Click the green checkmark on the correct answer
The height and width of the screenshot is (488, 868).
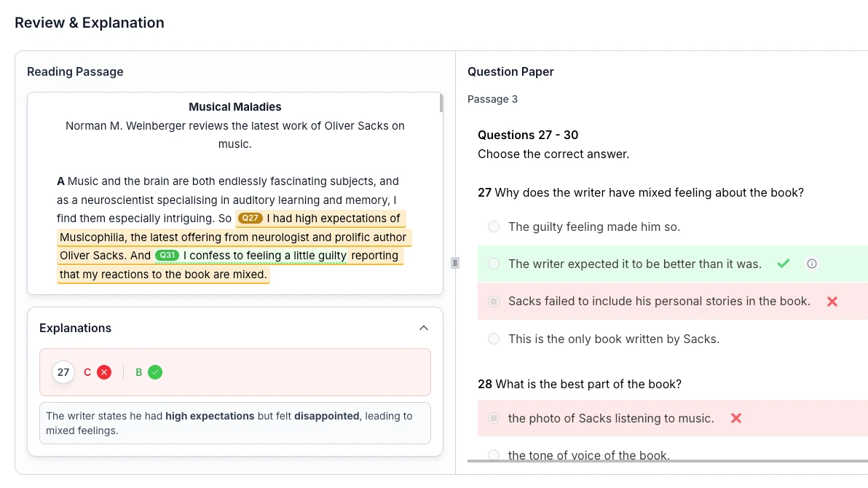pyautogui.click(x=784, y=264)
